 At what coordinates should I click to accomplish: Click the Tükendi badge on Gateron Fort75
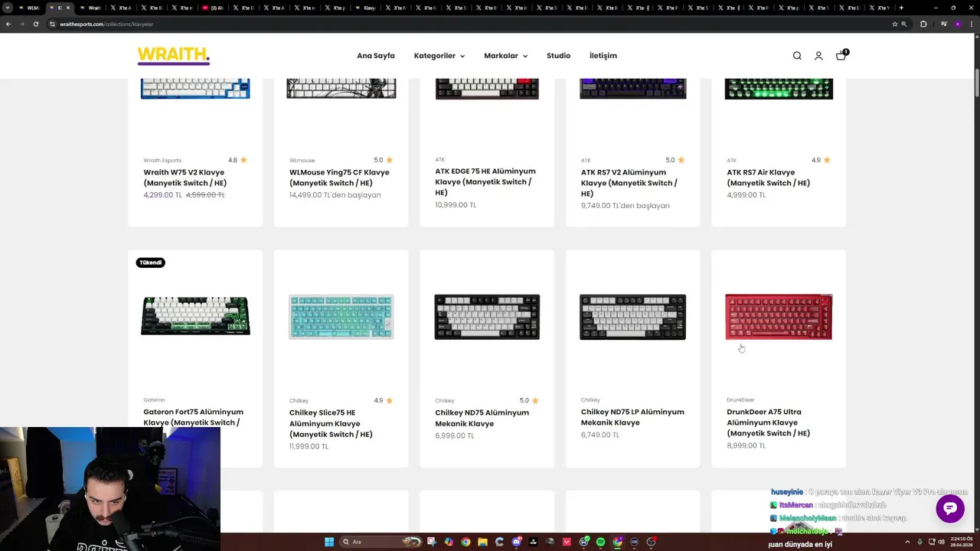151,262
